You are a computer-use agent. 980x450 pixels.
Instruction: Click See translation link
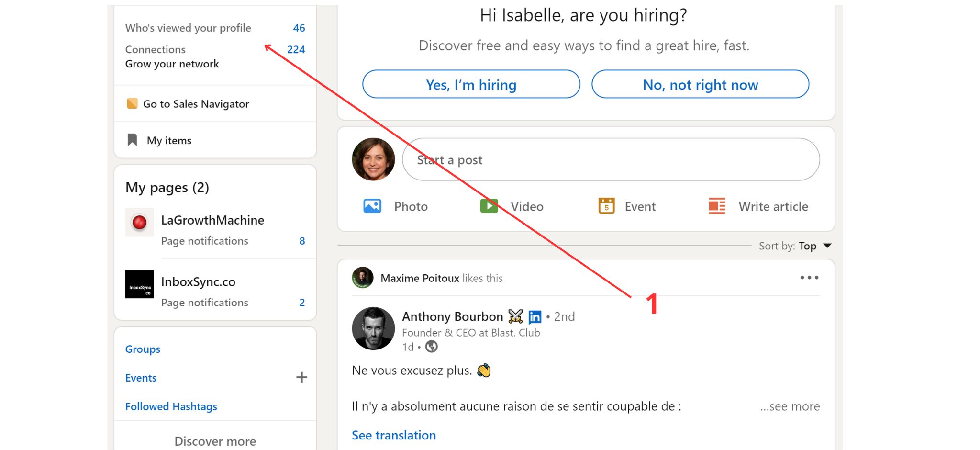click(394, 435)
